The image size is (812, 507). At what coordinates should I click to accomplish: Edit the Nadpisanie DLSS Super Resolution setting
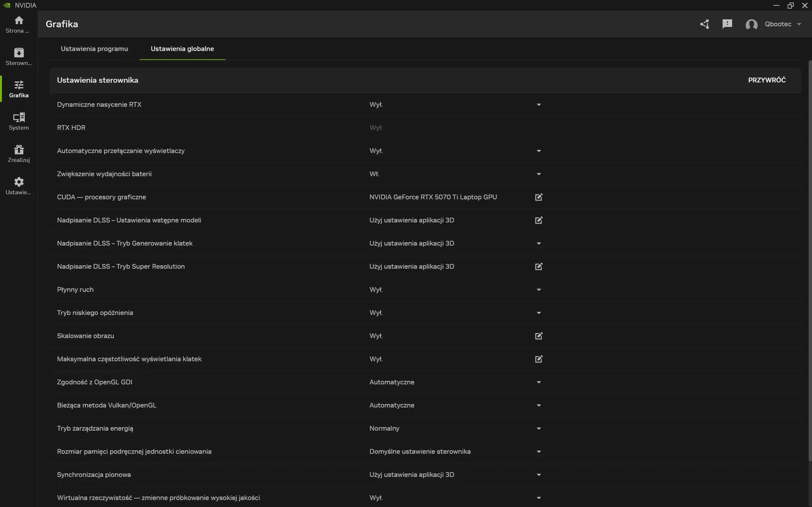[x=538, y=266]
